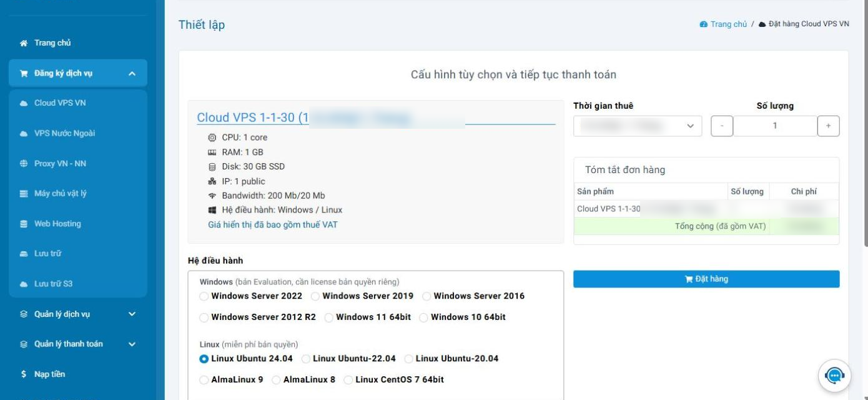The width and height of the screenshot is (868, 400).
Task: Pick Linux CentOS 7 64bit option
Action: pyautogui.click(x=348, y=380)
